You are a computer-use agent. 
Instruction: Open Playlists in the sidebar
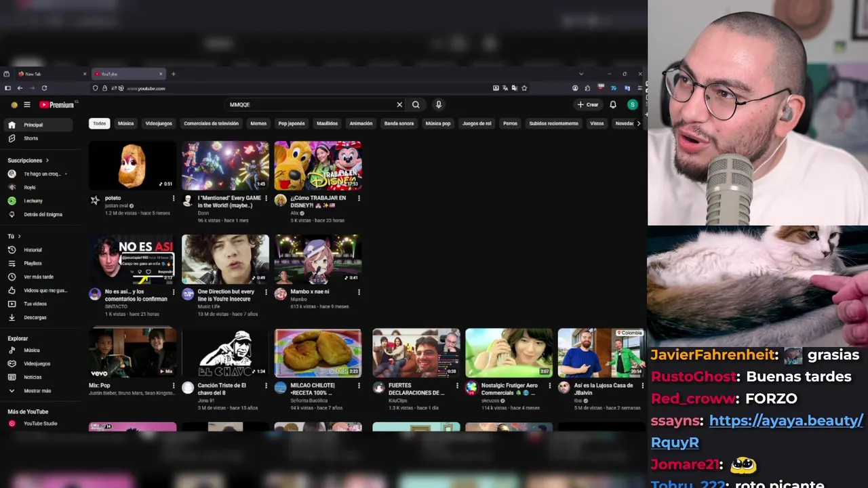click(x=38, y=263)
